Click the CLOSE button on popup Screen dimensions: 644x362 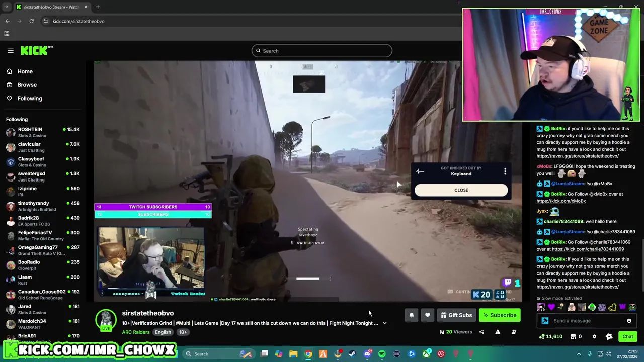coord(461,190)
